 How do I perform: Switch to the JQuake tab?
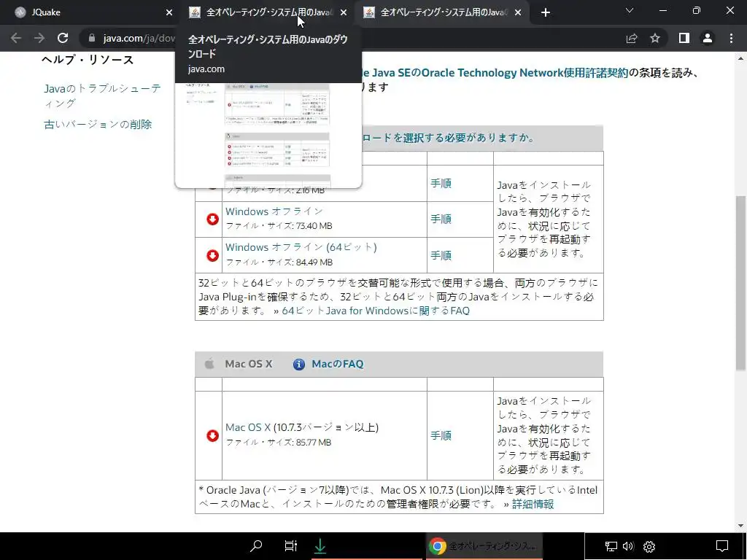click(90, 12)
